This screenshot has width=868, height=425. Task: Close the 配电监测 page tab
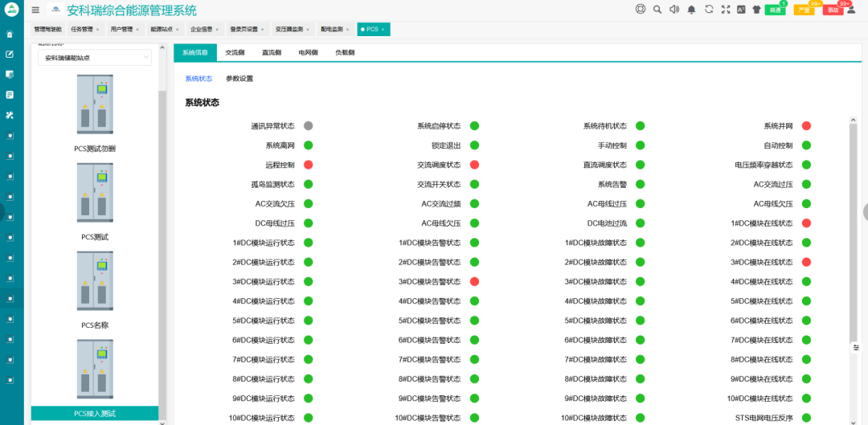click(x=348, y=30)
